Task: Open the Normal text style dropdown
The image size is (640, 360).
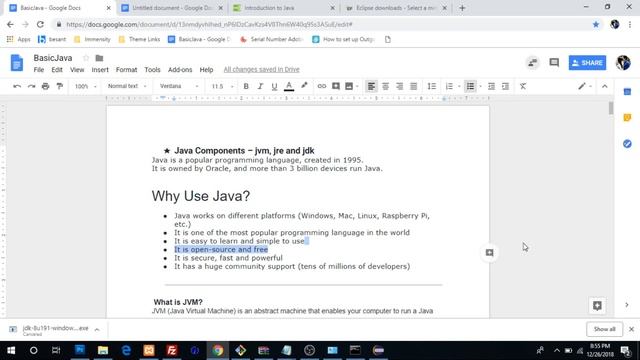Action: pyautogui.click(x=127, y=86)
